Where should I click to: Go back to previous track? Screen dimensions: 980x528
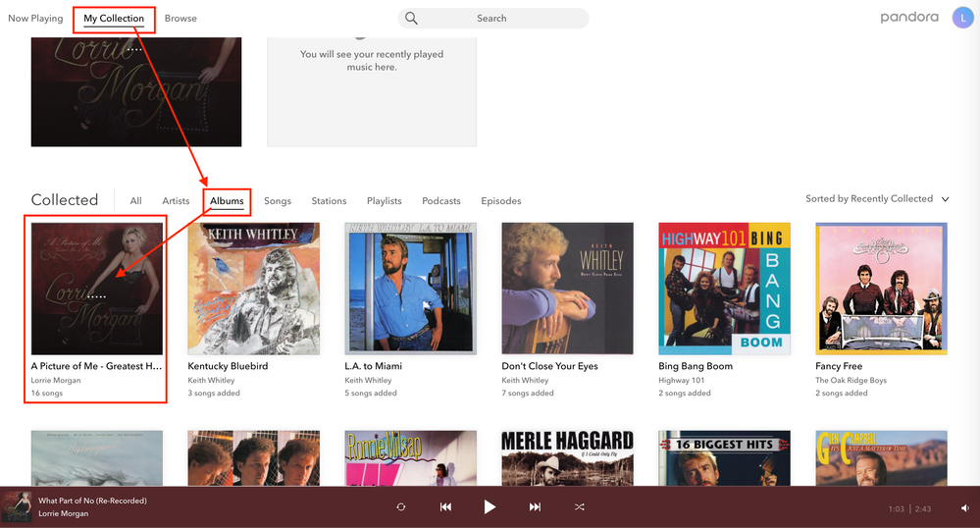pos(445,506)
